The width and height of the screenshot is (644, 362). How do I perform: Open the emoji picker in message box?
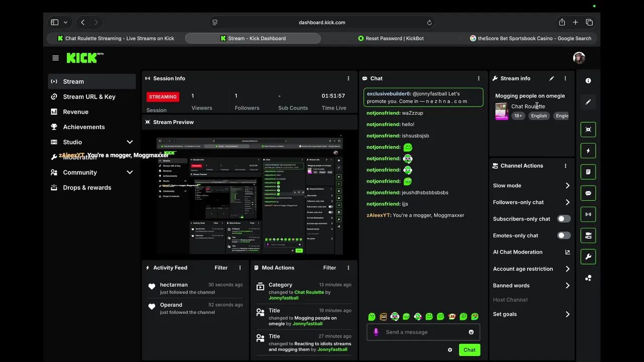tap(471, 332)
